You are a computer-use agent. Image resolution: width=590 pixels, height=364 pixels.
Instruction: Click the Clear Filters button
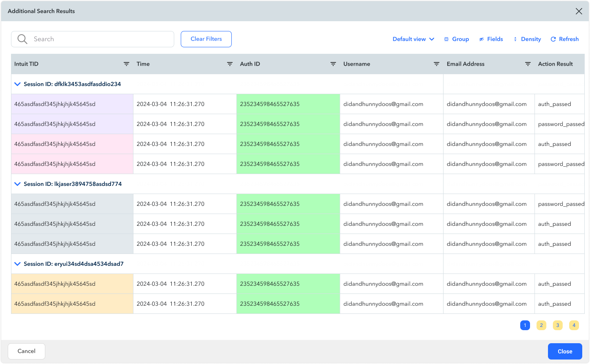point(206,39)
